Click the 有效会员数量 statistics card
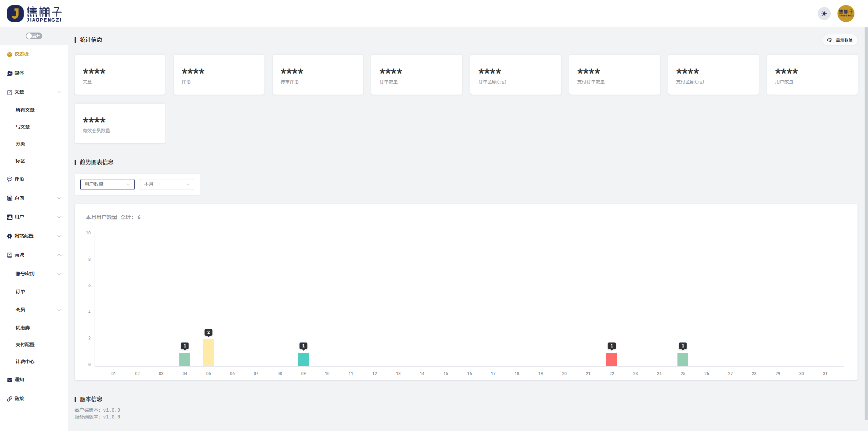 coord(120,123)
